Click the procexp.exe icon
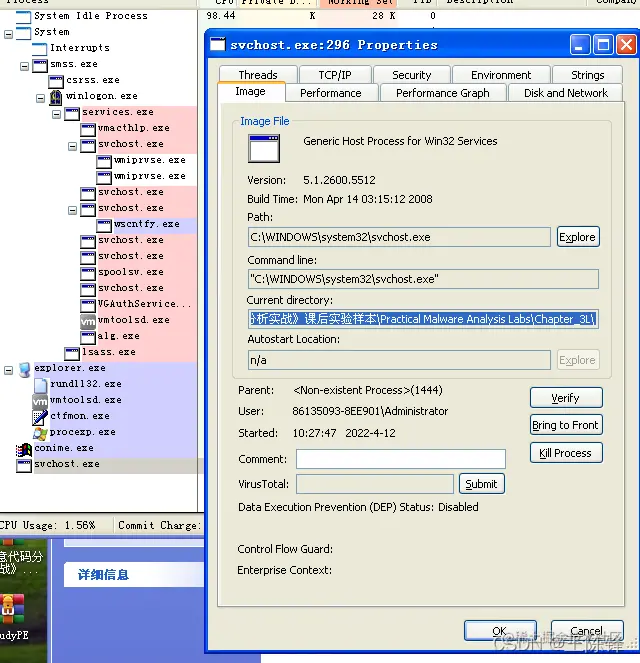 click(x=40, y=433)
